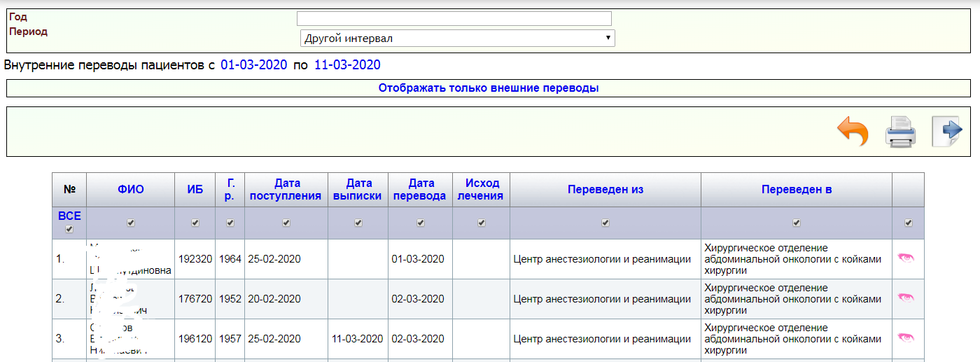Image resolution: width=980 pixels, height=362 pixels.
Task: Toggle the Дата перевода column checkbox
Action: point(420,223)
